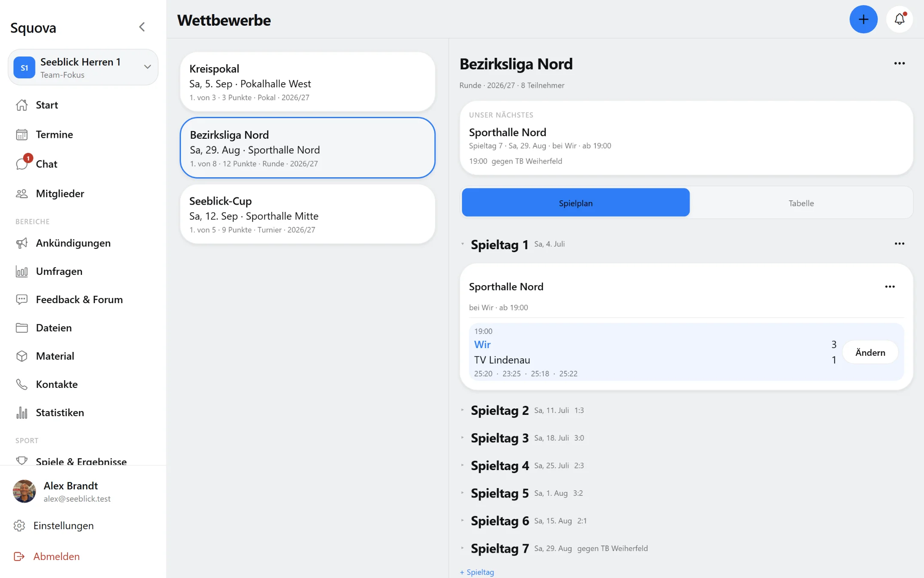
Task: Select the Kreispokal competition card
Action: pos(307,82)
